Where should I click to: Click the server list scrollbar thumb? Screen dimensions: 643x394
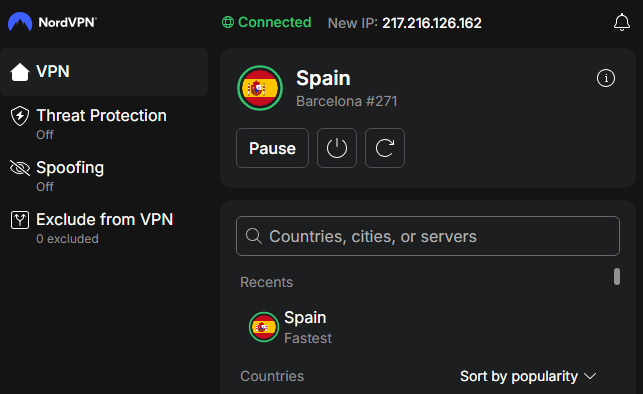coord(616,276)
